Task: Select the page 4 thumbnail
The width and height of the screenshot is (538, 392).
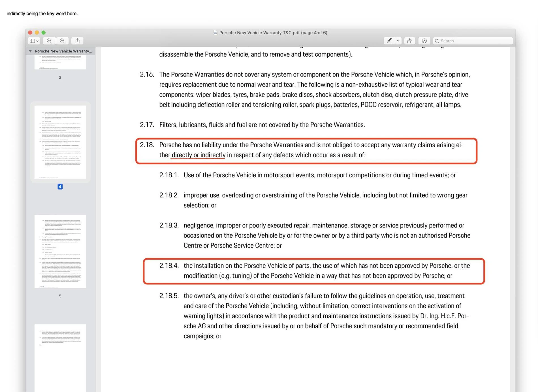Action: [x=60, y=142]
